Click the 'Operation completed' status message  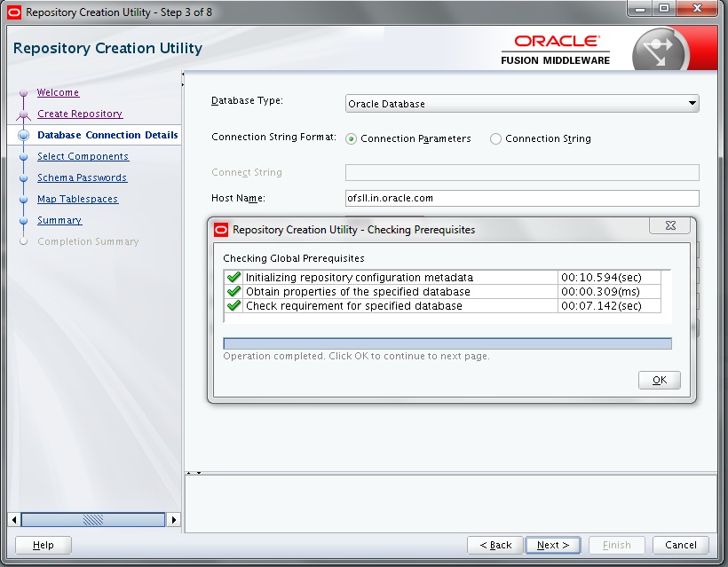(x=356, y=357)
